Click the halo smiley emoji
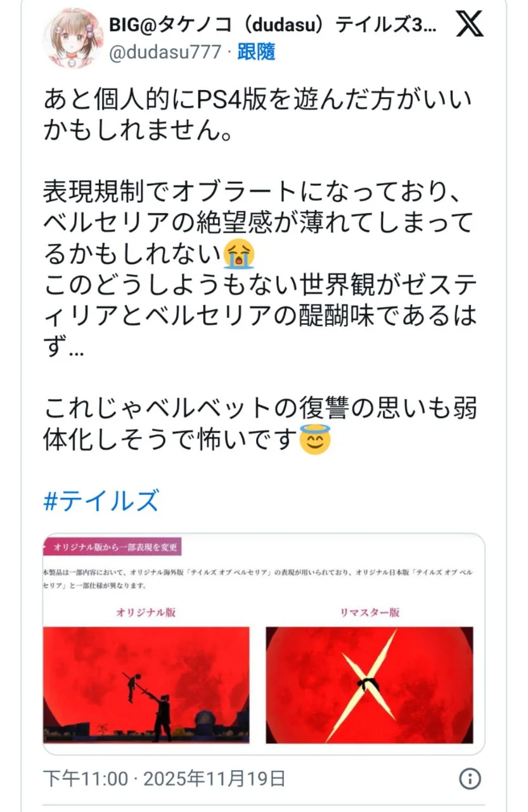528x812 pixels. [315, 439]
